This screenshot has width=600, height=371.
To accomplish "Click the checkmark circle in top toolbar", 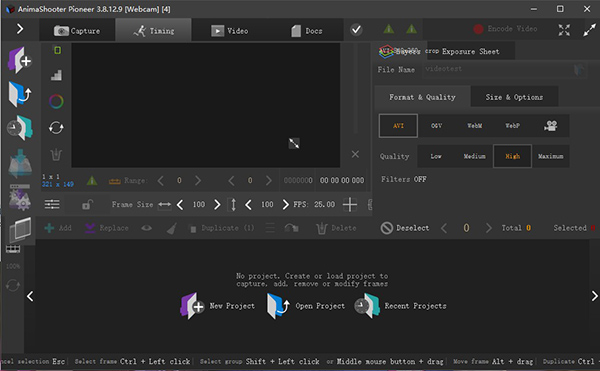I will pyautogui.click(x=356, y=29).
